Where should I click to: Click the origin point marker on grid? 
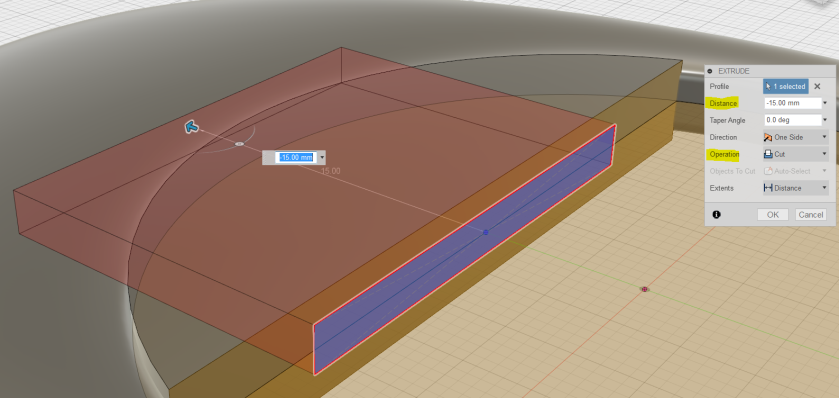645,289
